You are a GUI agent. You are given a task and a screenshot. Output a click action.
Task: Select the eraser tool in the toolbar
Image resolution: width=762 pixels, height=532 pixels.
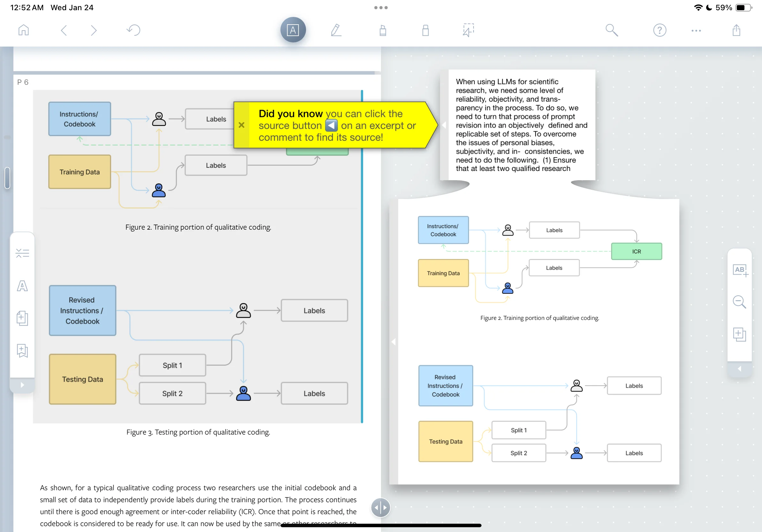tap(426, 30)
